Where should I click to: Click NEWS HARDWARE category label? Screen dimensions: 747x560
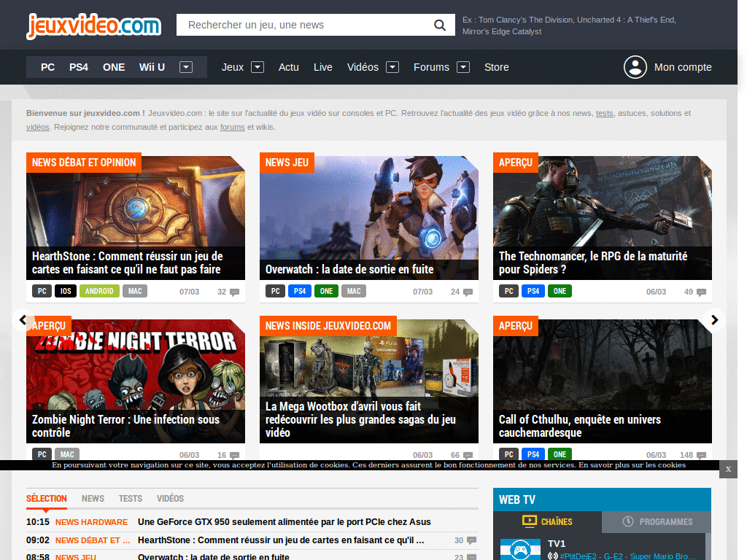point(91,522)
